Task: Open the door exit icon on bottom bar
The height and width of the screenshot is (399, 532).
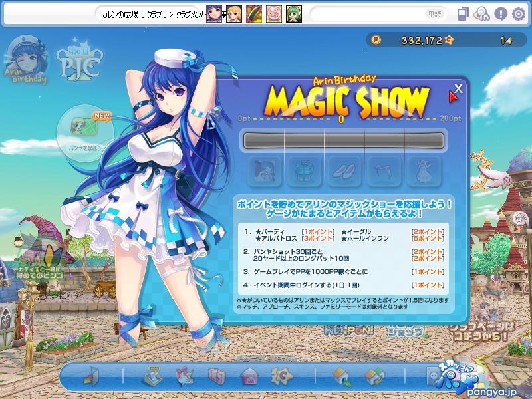Action: click(x=91, y=376)
